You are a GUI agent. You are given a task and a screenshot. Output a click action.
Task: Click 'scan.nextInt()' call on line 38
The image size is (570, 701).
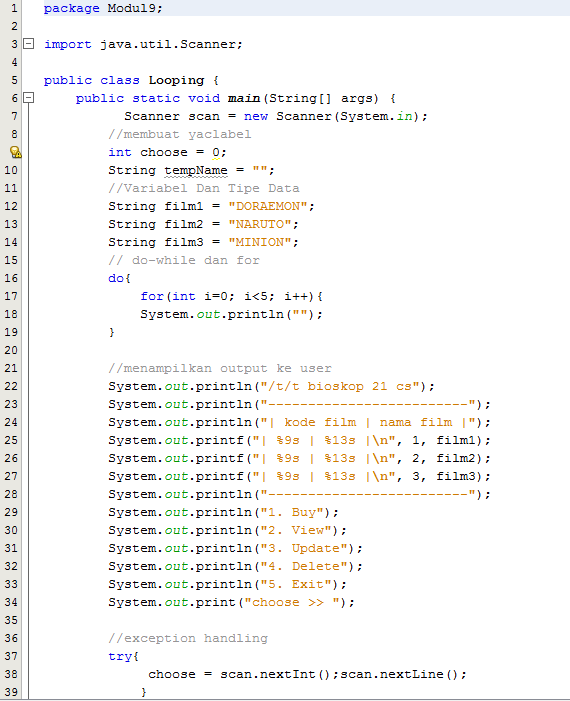coord(276,675)
